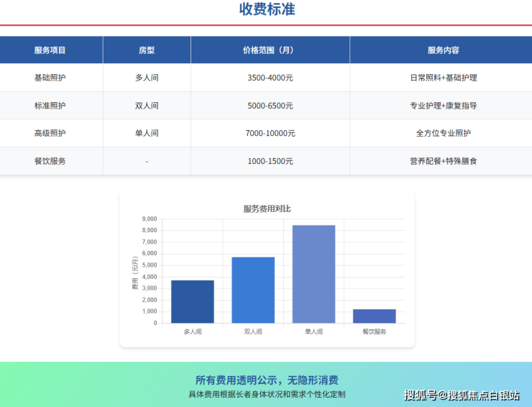
Task: Click the 价格范围（月） column header
Action: (270, 50)
